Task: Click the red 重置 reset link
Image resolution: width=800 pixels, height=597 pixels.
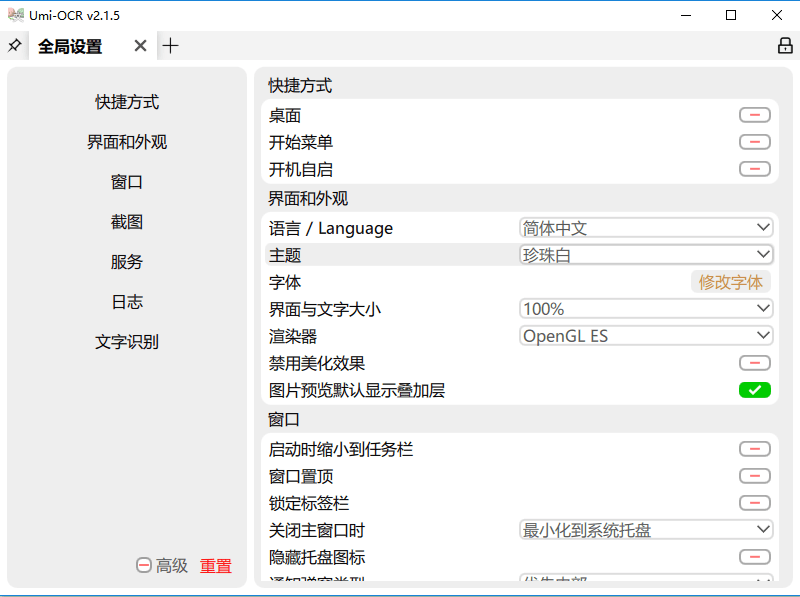Action: (216, 565)
